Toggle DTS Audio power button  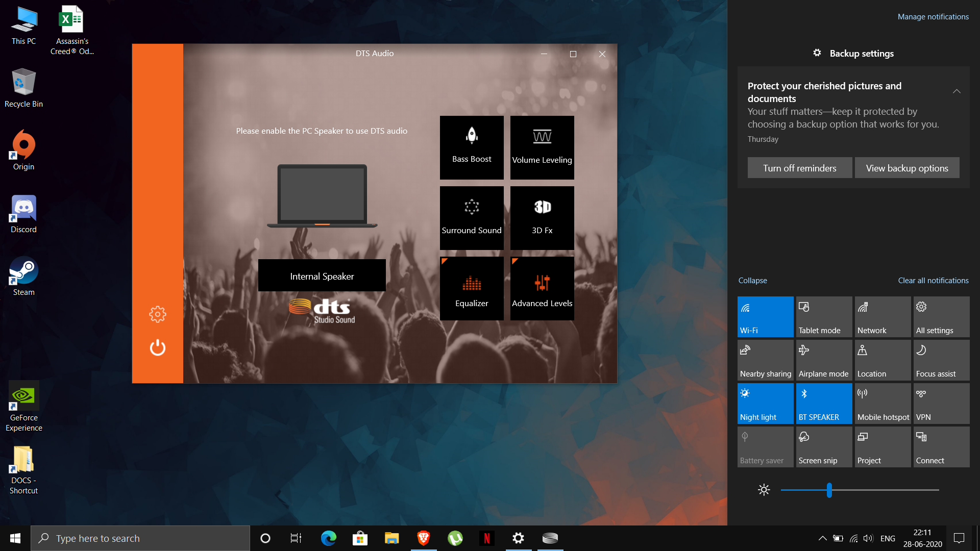[157, 347]
